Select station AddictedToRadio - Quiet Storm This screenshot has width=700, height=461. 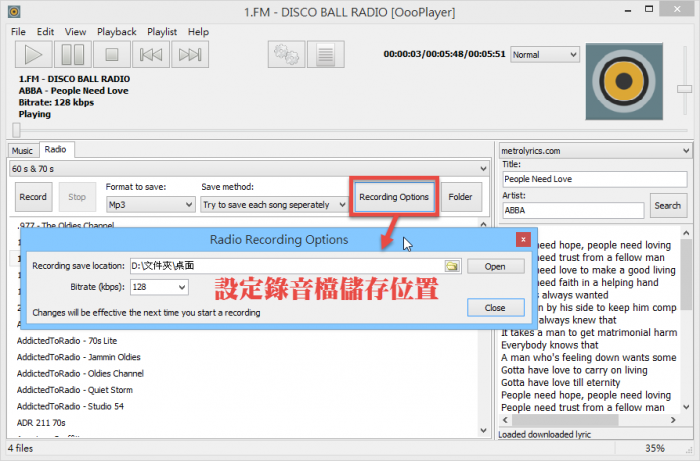75,390
